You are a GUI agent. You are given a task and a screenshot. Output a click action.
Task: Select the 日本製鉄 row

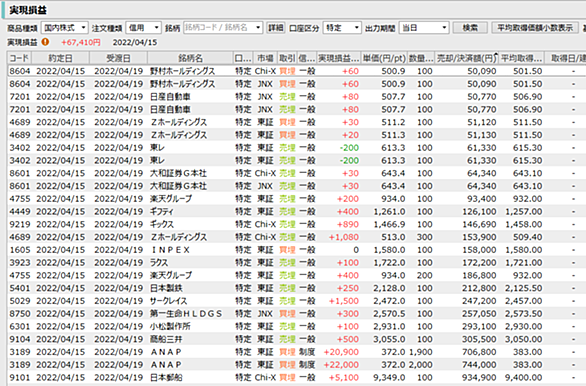tap(297, 288)
